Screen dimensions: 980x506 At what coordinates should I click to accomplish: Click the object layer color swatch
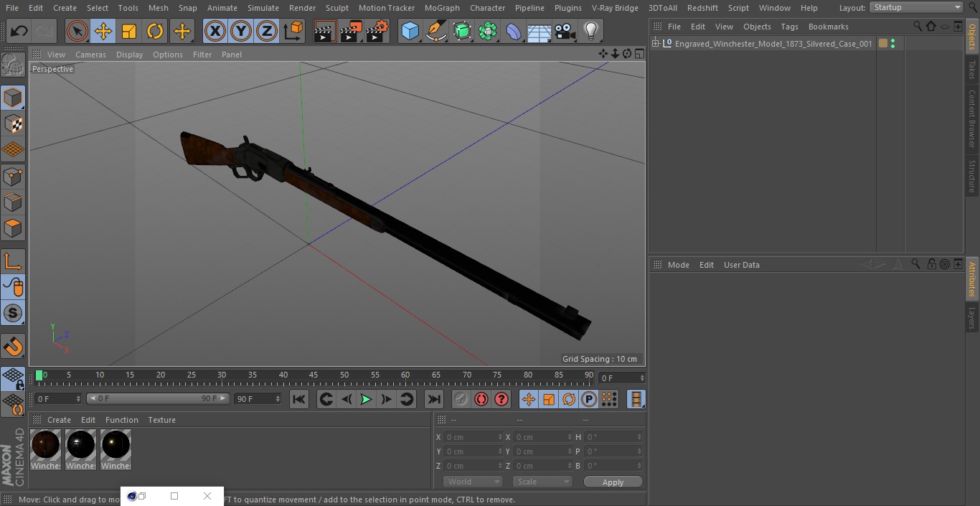pyautogui.click(x=883, y=44)
